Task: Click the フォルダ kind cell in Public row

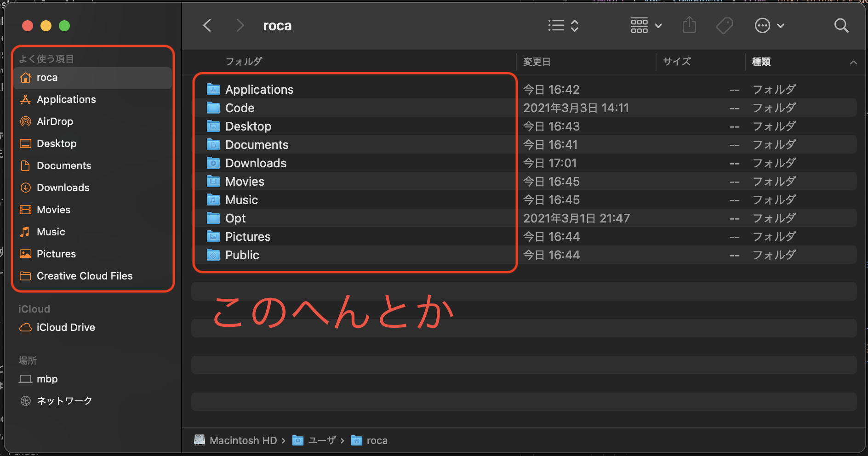Action: coord(774,255)
